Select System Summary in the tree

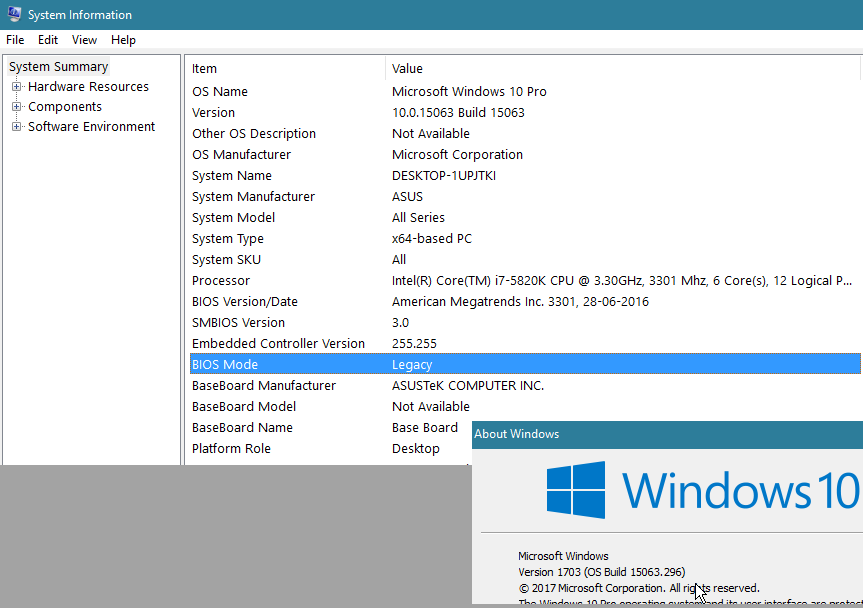pos(58,67)
